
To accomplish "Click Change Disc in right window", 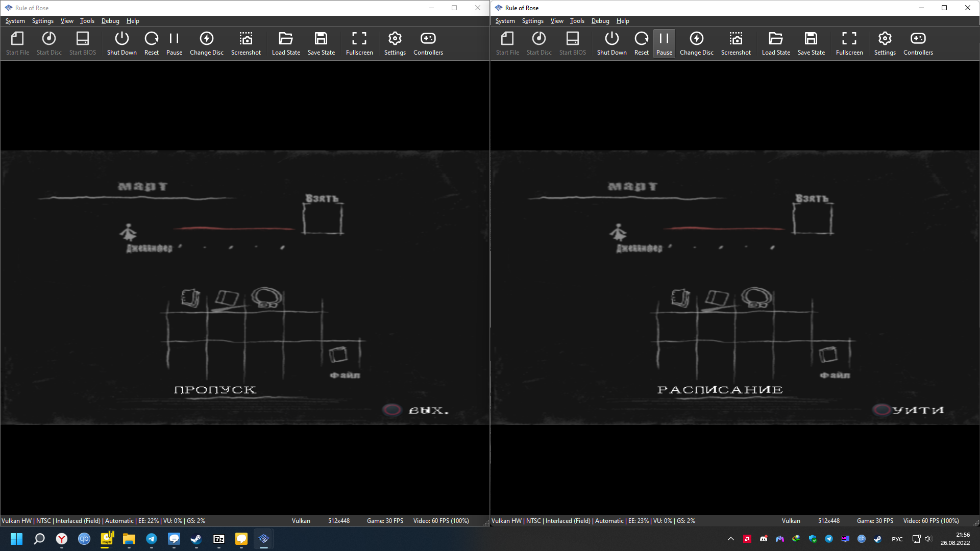I will (x=697, y=43).
